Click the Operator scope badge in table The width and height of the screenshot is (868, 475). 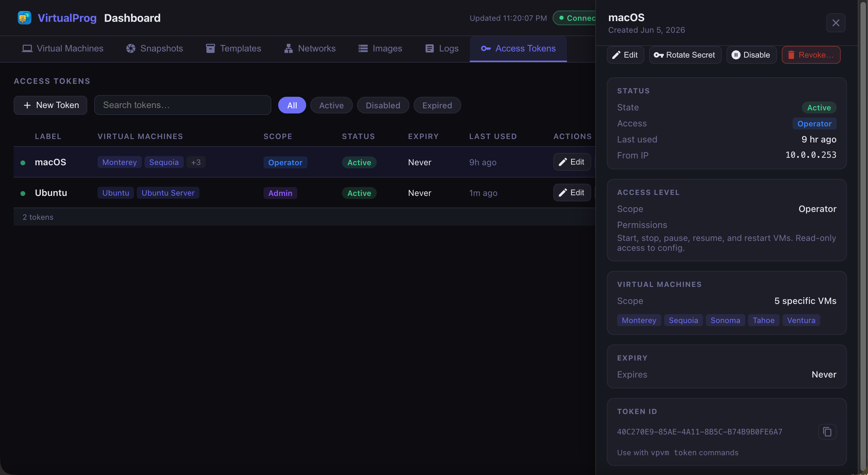pos(285,163)
